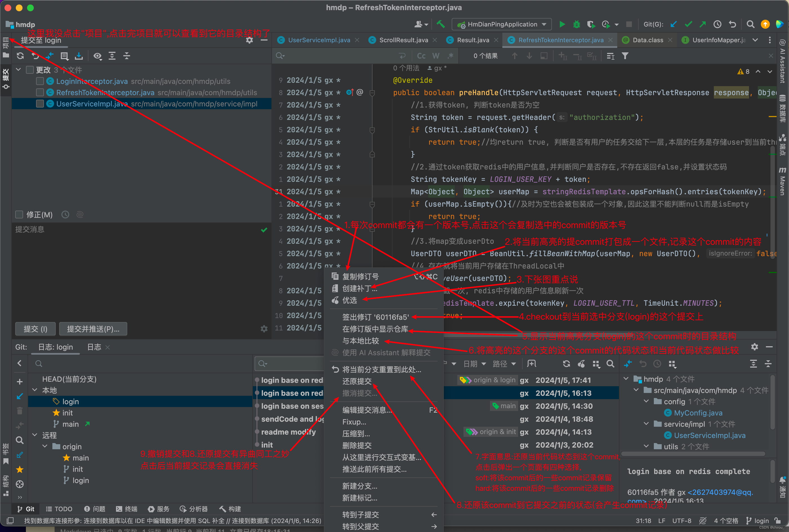
Task: Click the show diff icon in commit toolbar
Action: [x=50, y=56]
